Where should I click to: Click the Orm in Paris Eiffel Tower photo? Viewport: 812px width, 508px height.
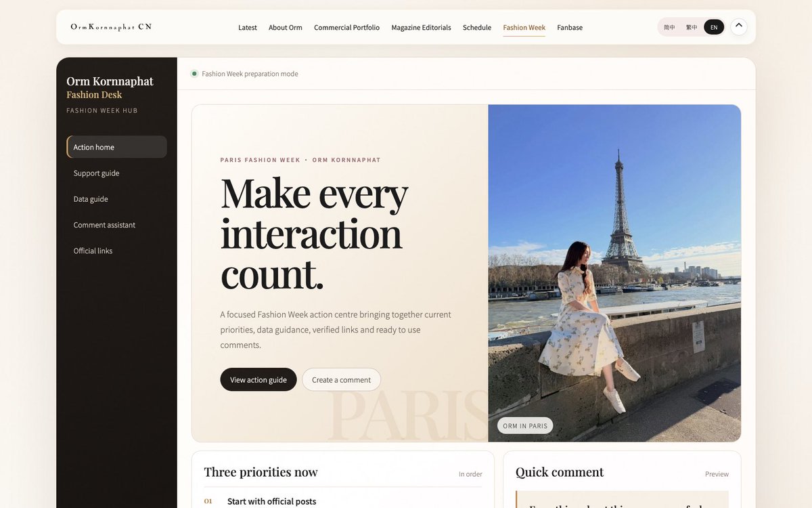[614, 273]
